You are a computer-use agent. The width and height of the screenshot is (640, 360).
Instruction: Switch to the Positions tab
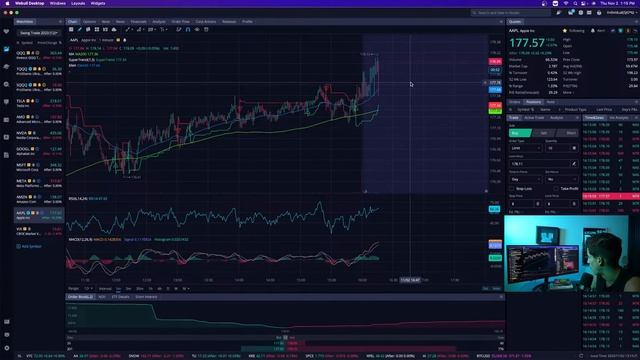coord(533,102)
